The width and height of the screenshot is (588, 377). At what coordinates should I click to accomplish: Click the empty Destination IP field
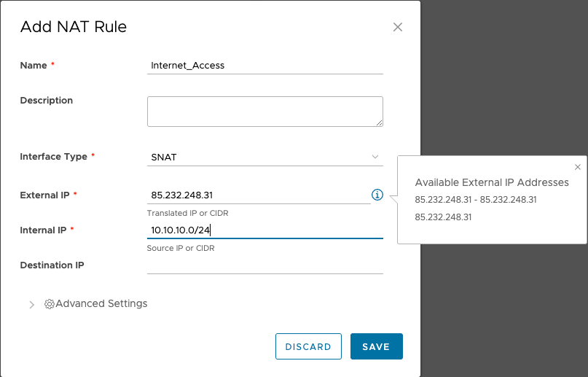(264, 265)
